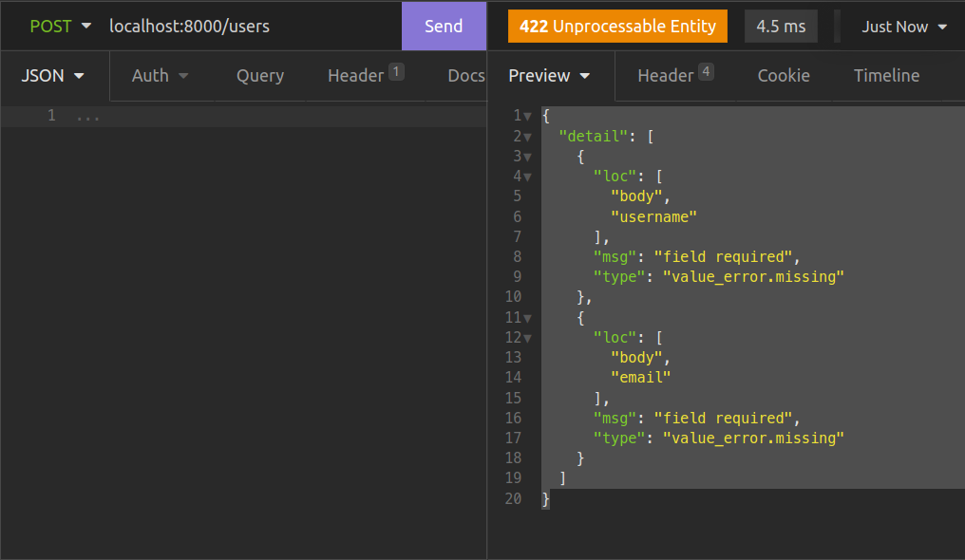Click "field required" on line 8
The image size is (965, 560).
coord(723,256)
